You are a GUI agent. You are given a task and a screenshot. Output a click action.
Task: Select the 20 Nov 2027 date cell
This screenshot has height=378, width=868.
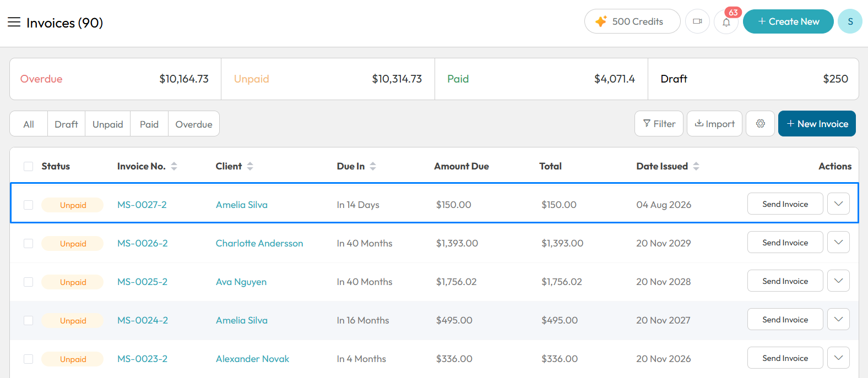(x=663, y=320)
